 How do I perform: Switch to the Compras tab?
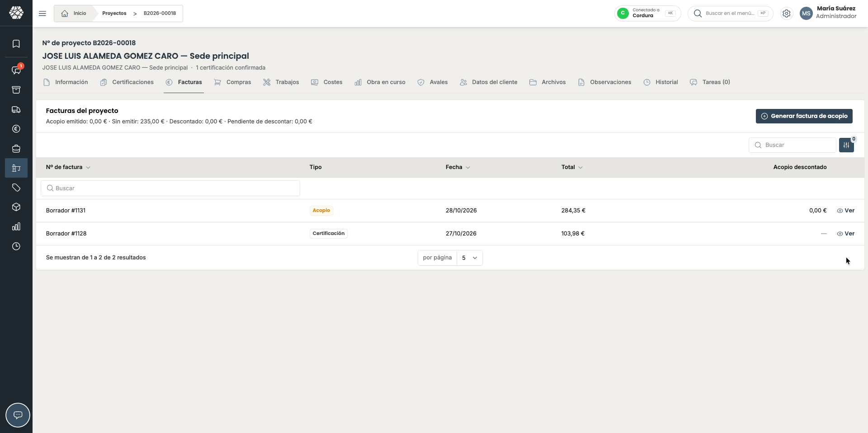click(232, 82)
